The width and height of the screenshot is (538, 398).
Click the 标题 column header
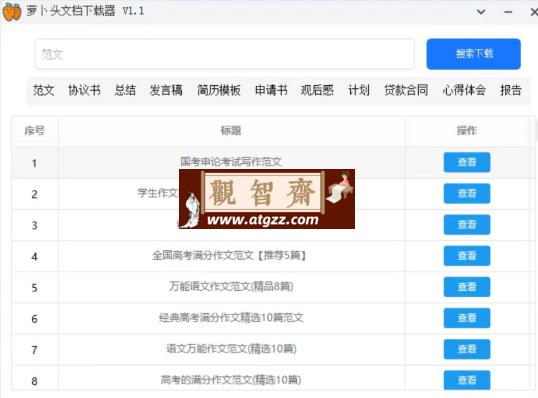[231, 131]
